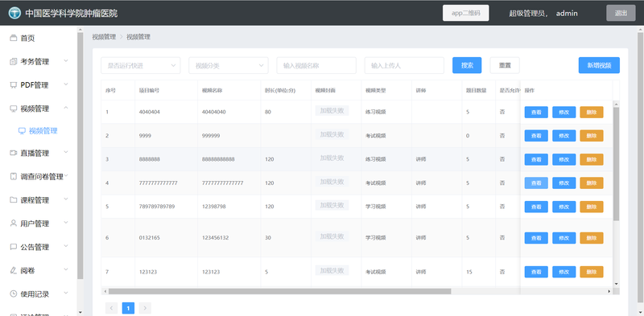
Task: Expand the 使用记录 menu chevron
Action: tap(66, 293)
